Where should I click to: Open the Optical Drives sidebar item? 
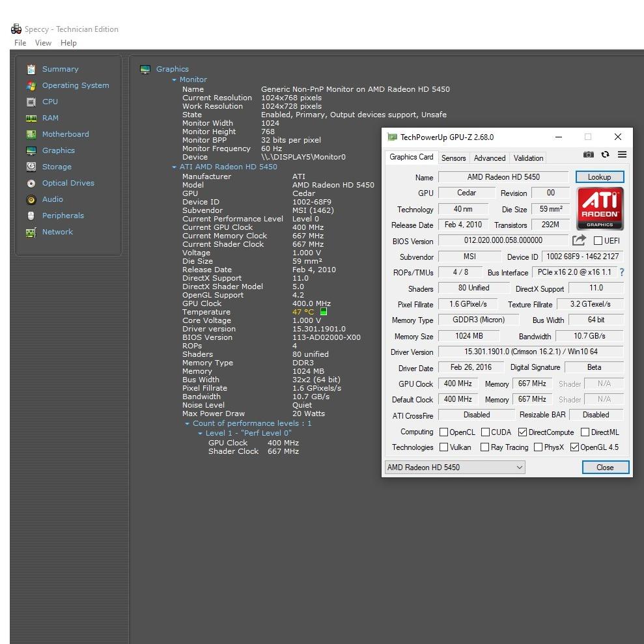coord(68,183)
